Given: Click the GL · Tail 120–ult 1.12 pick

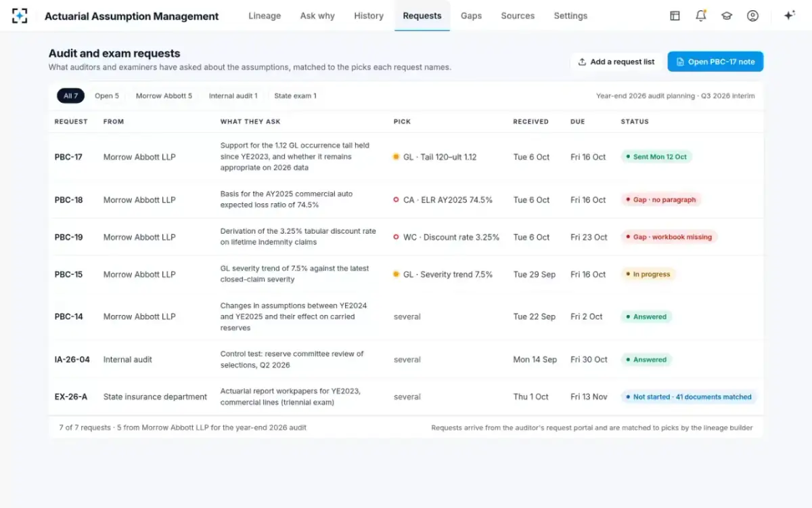Looking at the screenshot, I should pos(440,156).
